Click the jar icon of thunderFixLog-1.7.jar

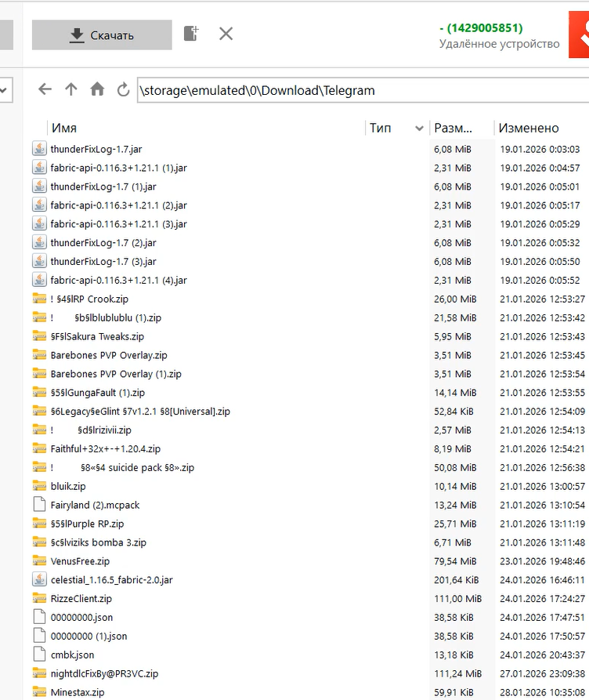tap(39, 149)
